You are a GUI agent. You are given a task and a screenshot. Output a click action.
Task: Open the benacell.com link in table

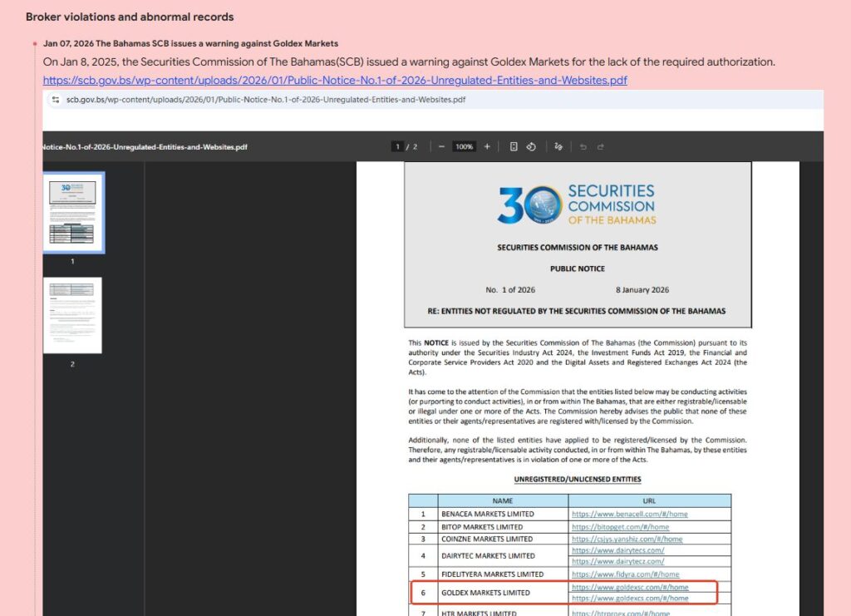[x=629, y=514]
